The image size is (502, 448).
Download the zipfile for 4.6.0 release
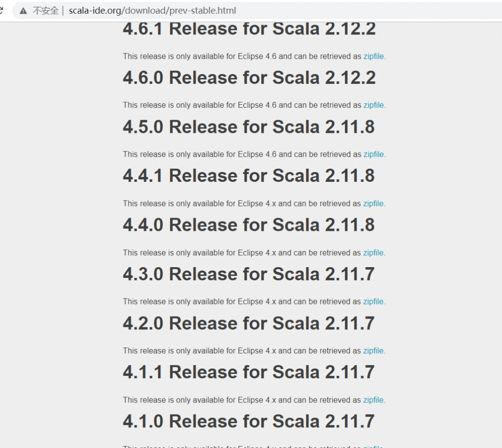374,105
